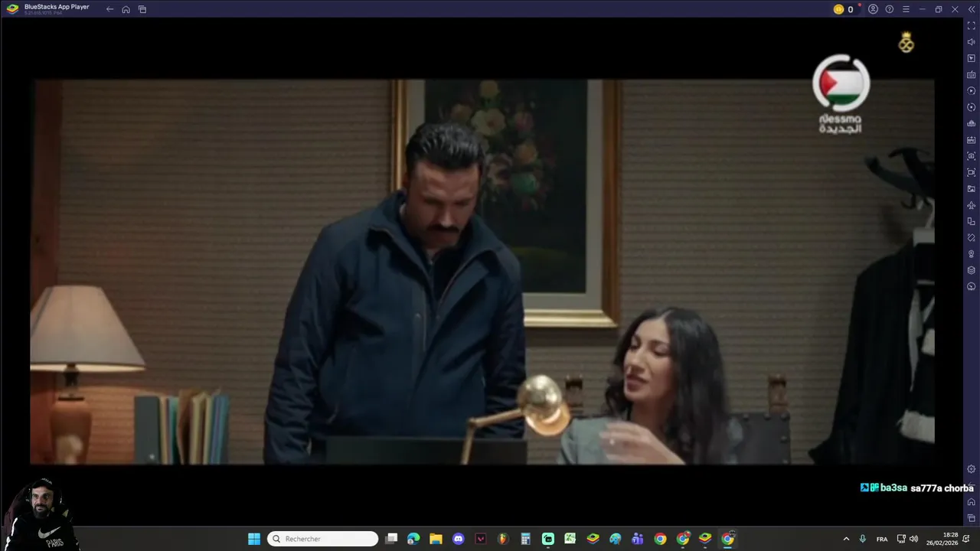The height and width of the screenshot is (551, 980).
Task: Open the Windows Start menu
Action: click(254, 539)
